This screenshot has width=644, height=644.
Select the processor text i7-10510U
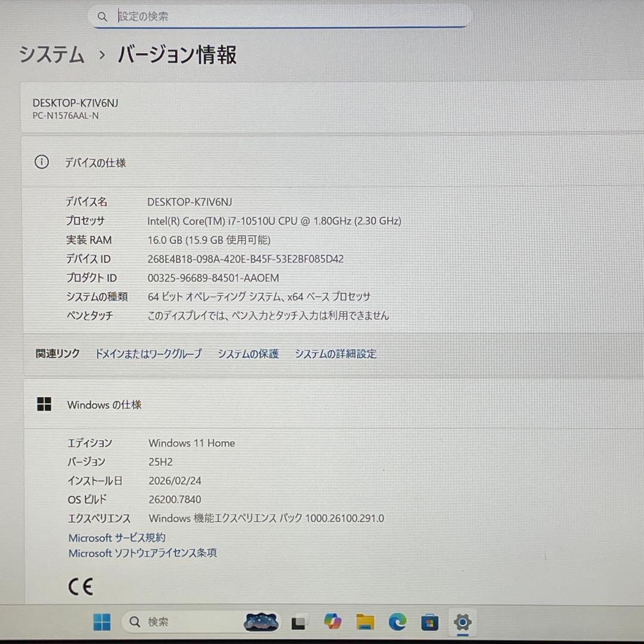(x=252, y=221)
